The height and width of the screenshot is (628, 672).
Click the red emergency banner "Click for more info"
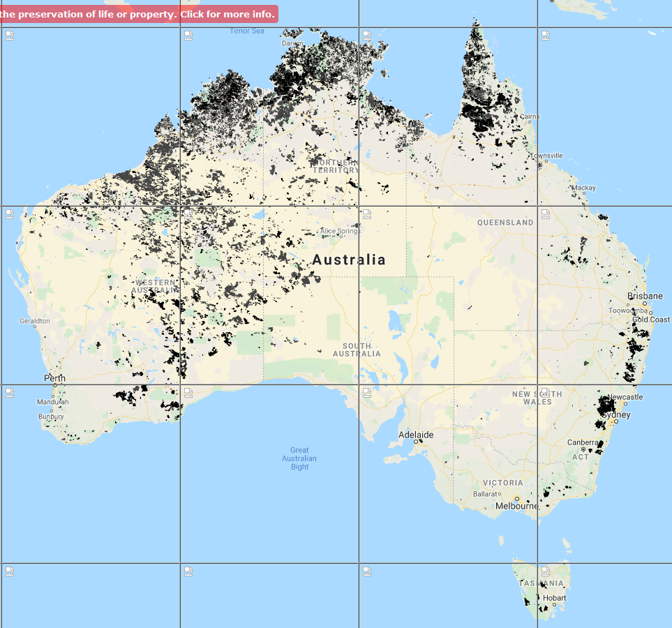140,15
